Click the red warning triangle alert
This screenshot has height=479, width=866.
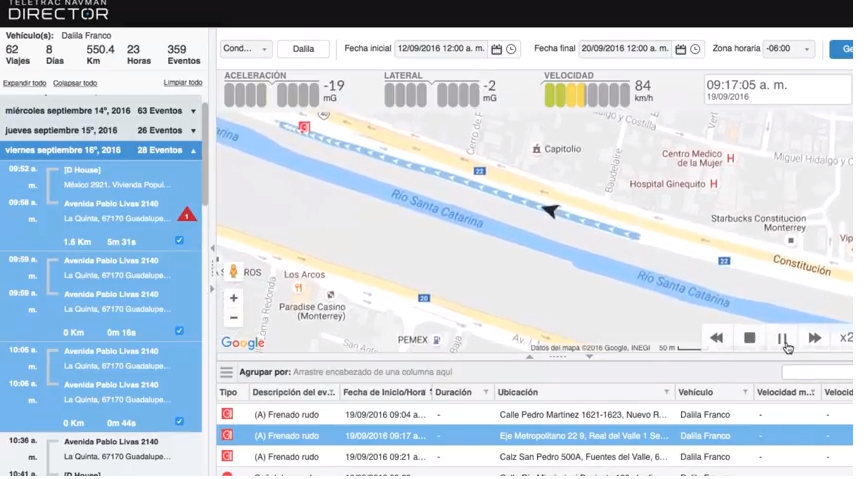(x=186, y=215)
